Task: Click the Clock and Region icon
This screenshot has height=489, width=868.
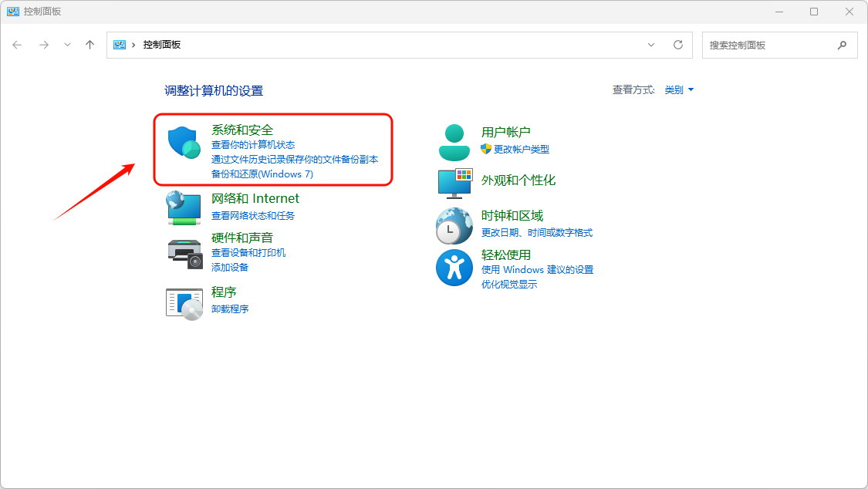Action: [x=454, y=225]
